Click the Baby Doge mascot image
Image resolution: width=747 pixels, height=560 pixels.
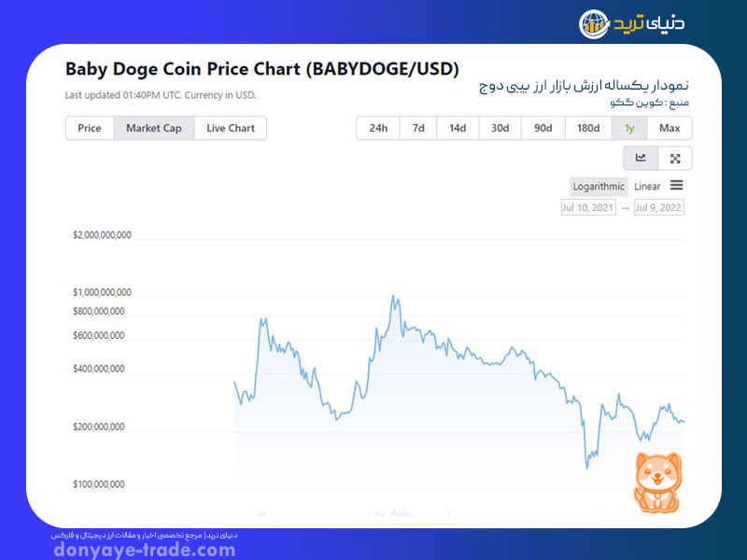pyautogui.click(x=657, y=483)
